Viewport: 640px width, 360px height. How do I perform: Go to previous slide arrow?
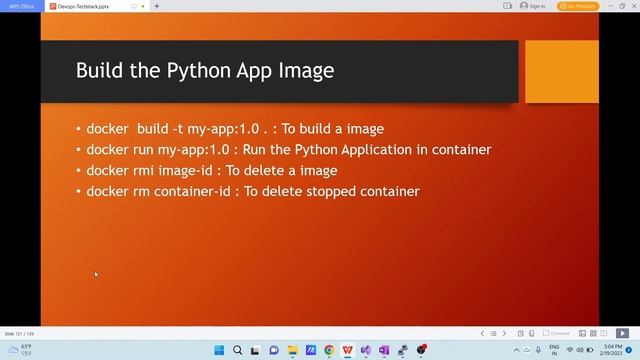482,333
